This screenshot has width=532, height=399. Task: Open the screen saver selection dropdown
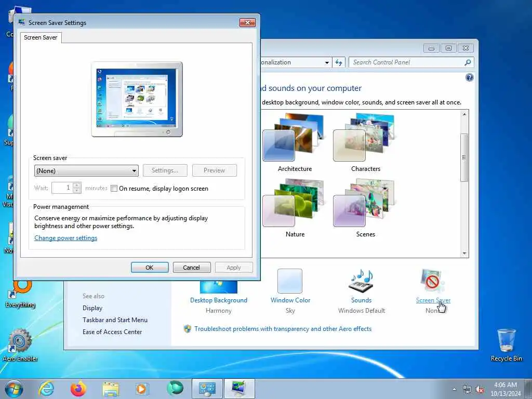pyautogui.click(x=86, y=170)
